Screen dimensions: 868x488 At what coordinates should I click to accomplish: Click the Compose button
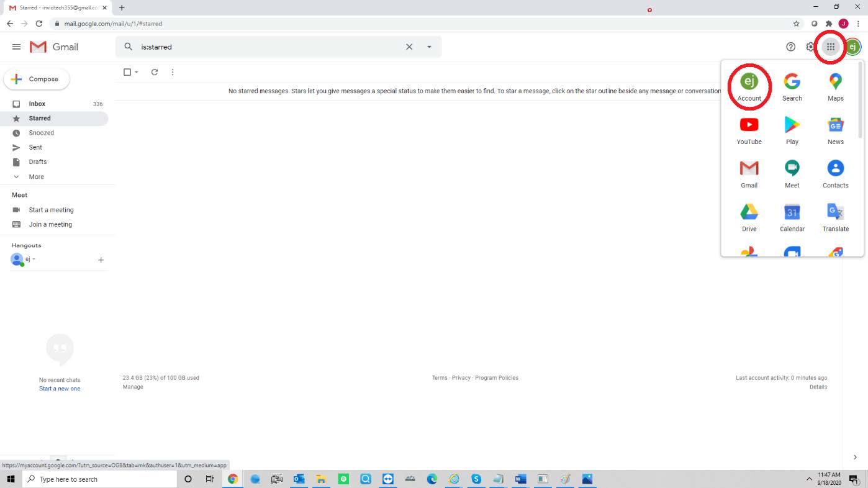[37, 79]
